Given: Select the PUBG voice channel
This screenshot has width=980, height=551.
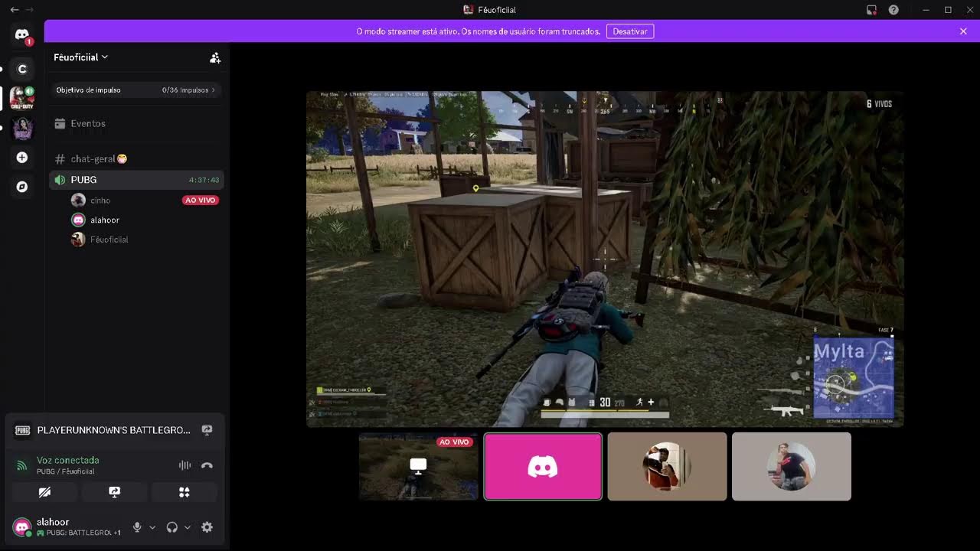Looking at the screenshot, I should 136,180.
